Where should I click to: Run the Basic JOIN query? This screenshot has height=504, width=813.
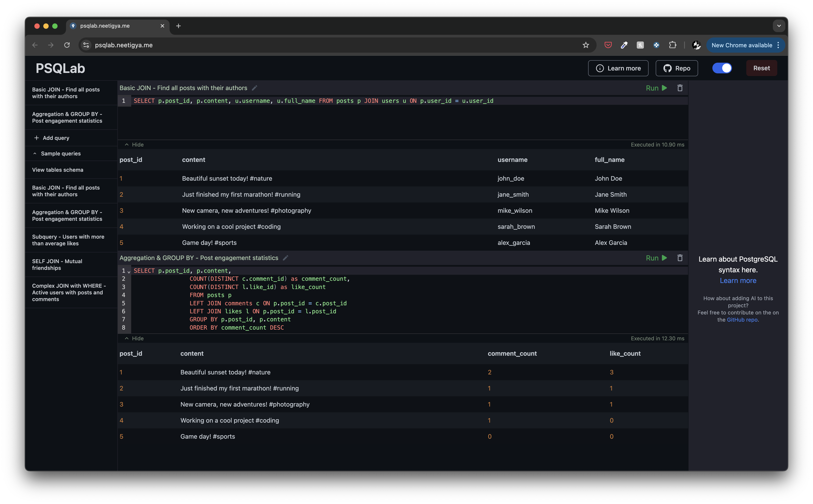click(656, 88)
